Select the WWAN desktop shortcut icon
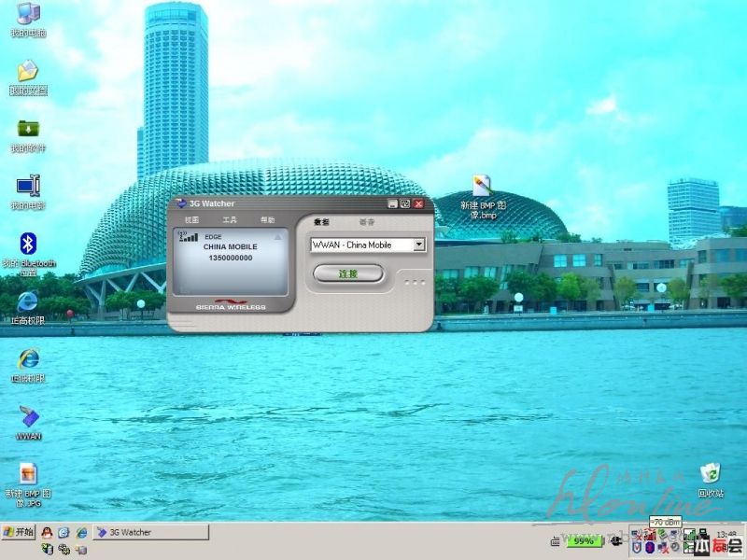This screenshot has height=560, width=747. tap(28, 417)
